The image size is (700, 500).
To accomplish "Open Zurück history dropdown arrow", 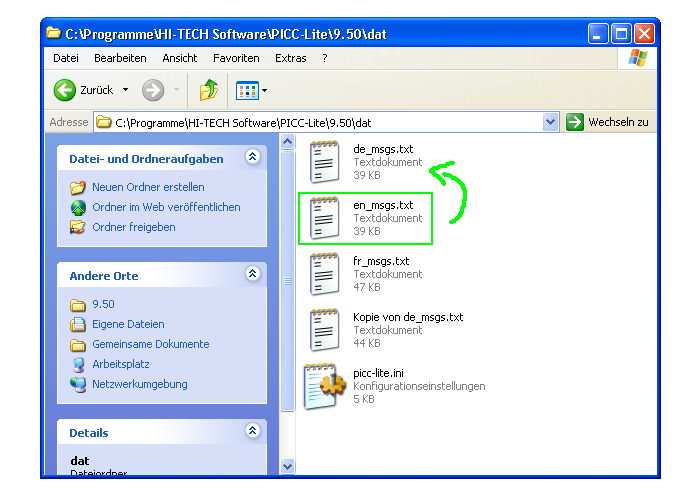I will pos(125,90).
